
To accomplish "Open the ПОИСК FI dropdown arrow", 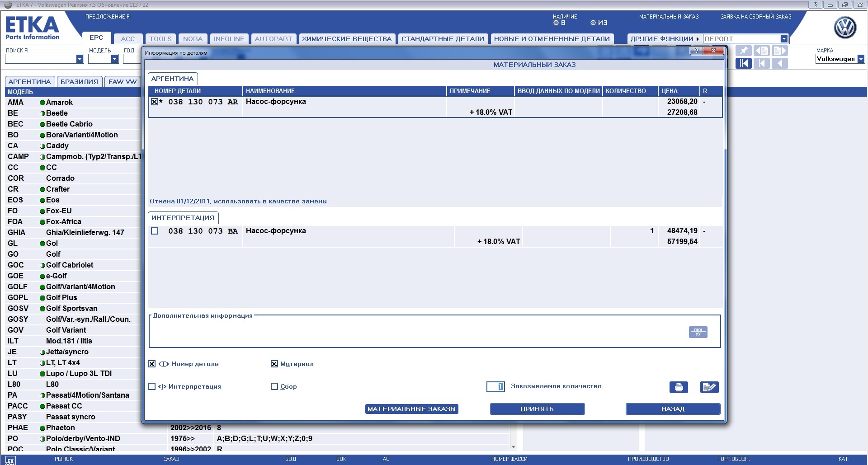I will coord(80,59).
